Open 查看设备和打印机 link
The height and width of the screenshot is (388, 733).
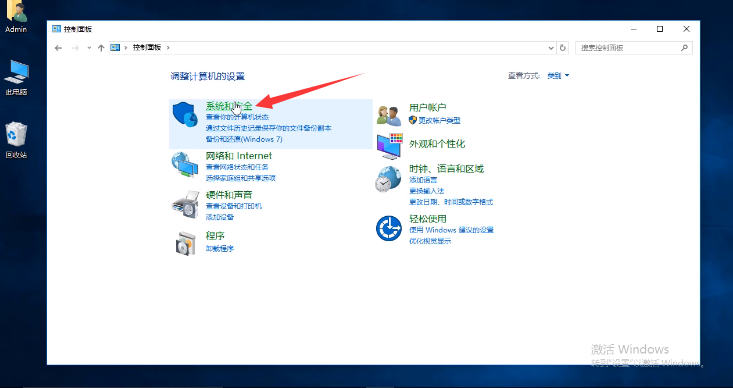pos(234,206)
